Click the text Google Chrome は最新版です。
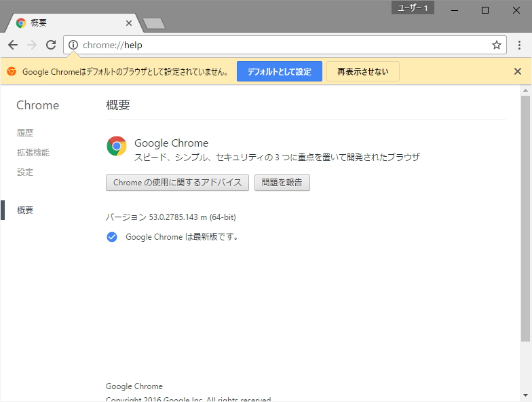The width and height of the screenshot is (532, 402). point(182,237)
